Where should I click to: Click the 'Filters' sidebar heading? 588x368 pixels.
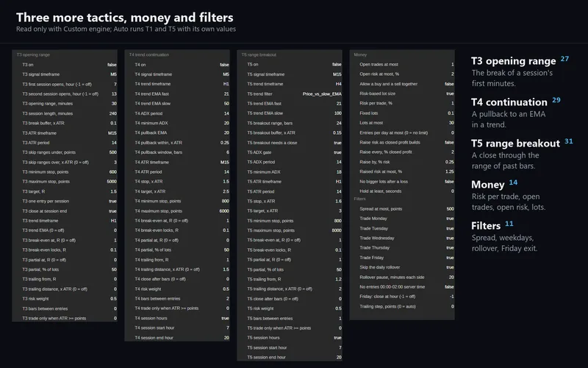point(486,226)
